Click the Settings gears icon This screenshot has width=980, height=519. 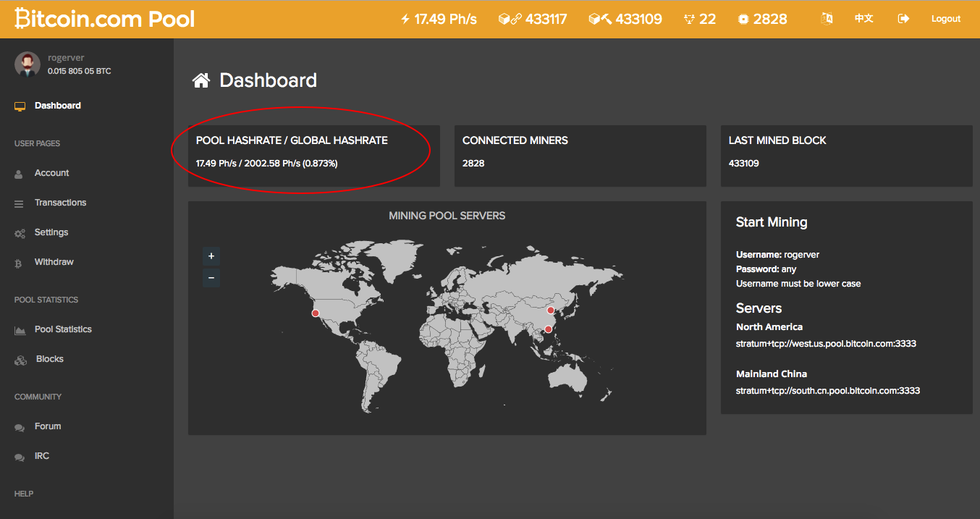20,233
